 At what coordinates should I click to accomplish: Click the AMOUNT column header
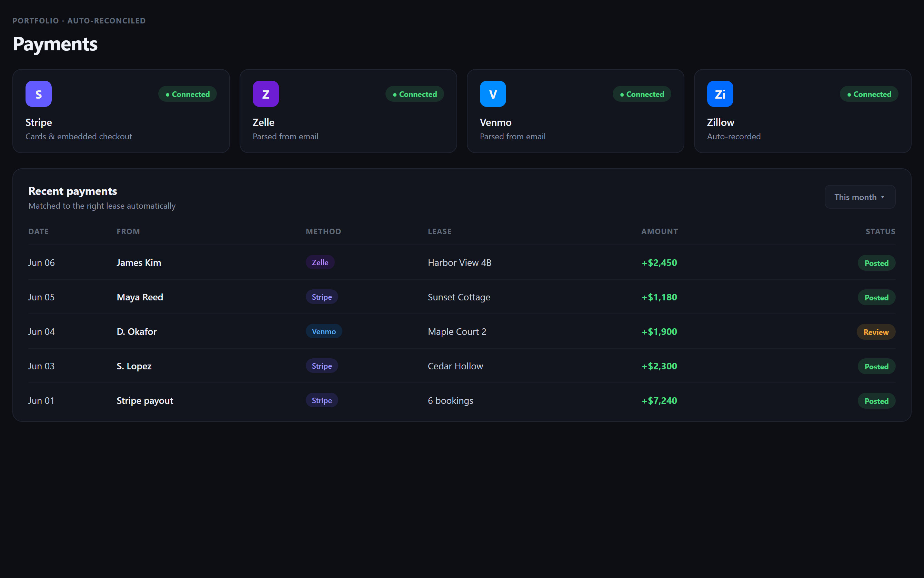[x=660, y=231]
